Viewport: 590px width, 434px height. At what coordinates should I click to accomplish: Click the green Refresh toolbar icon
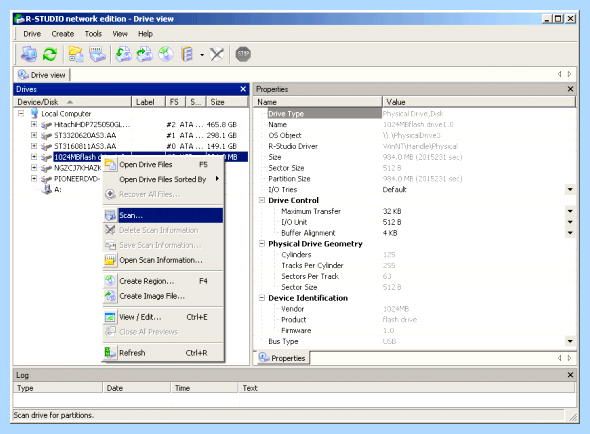coord(50,54)
